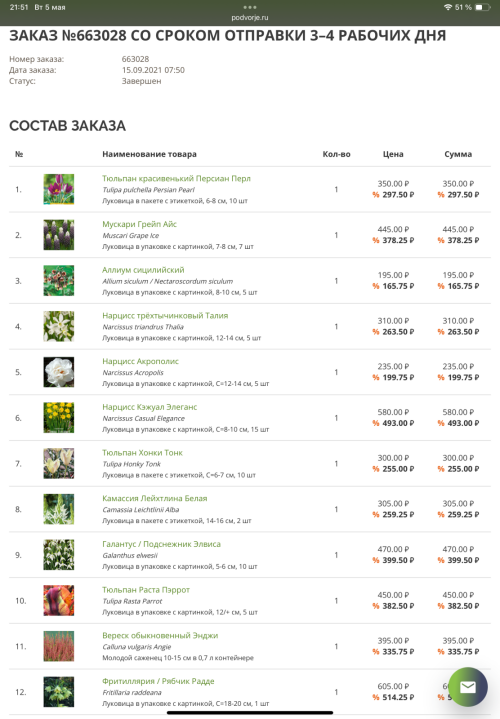Open Тюльпан Раста Пэррот product link

[146, 590]
